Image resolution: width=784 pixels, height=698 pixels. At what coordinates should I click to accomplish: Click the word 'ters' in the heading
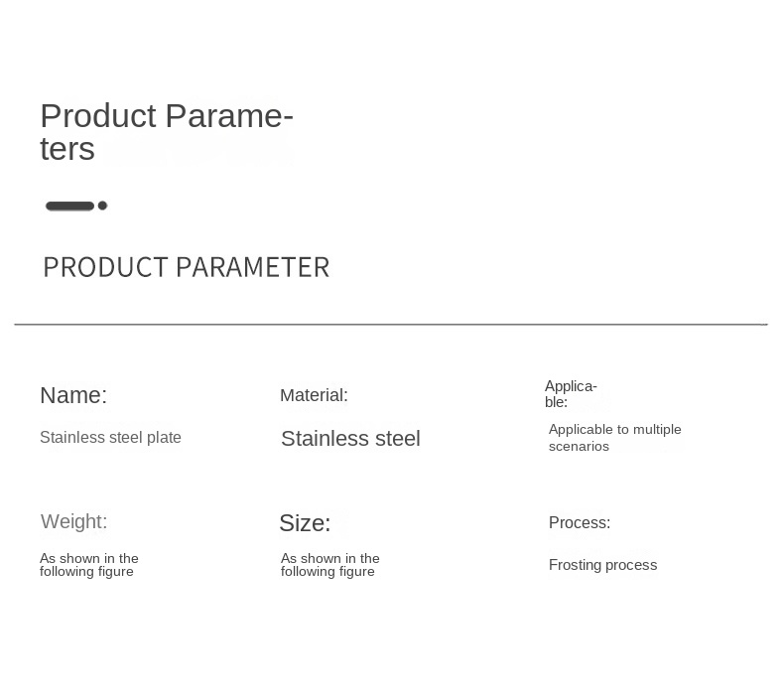click(x=67, y=149)
